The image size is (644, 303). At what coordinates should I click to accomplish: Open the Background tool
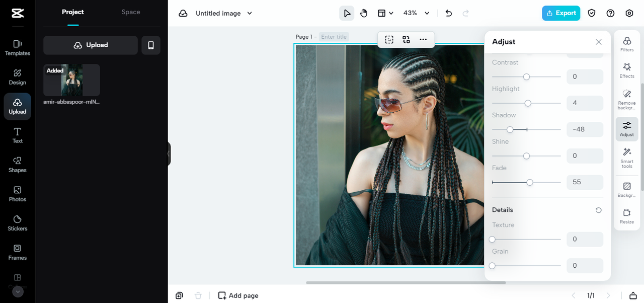(627, 190)
